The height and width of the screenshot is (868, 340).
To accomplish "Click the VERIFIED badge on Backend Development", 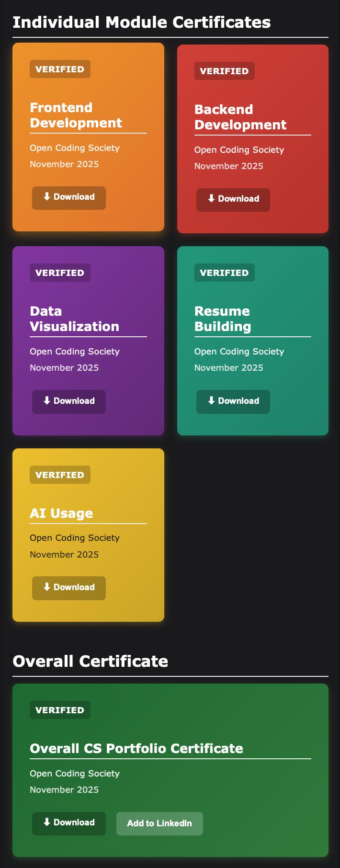I will coord(224,70).
